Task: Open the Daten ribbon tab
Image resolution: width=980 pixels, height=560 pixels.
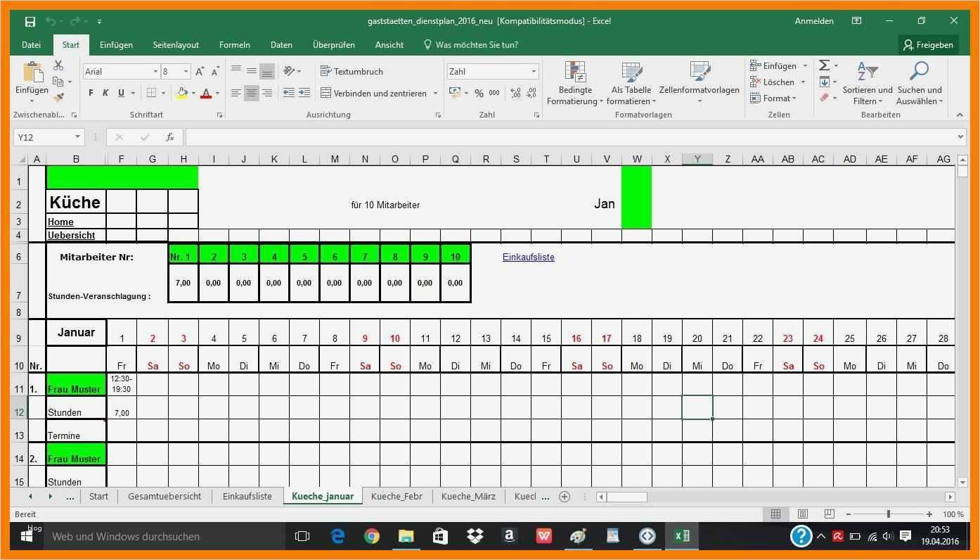Action: click(x=281, y=44)
